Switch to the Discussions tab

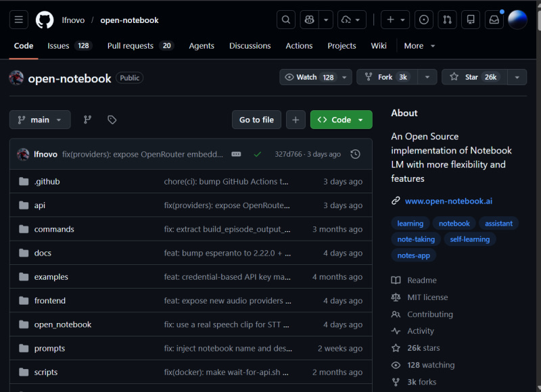[x=250, y=46]
